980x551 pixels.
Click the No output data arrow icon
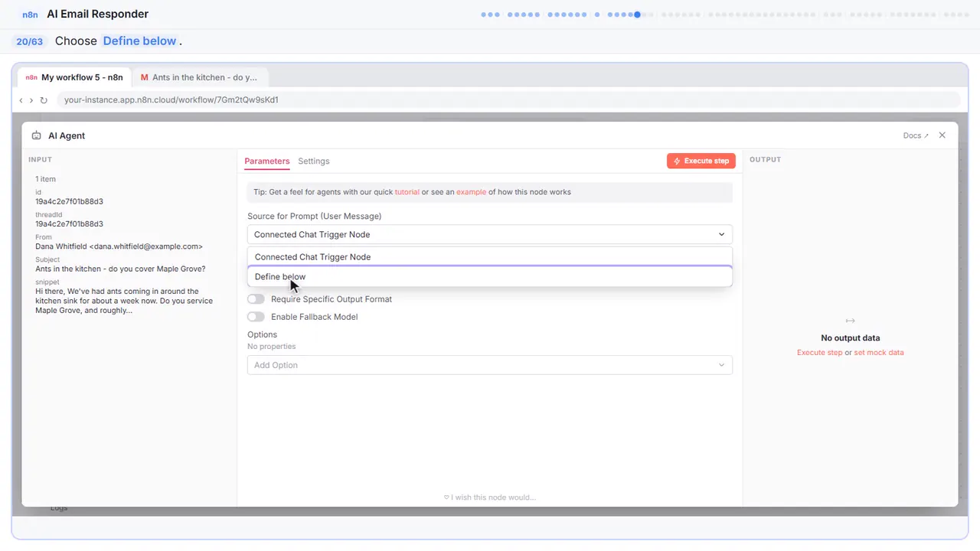point(850,321)
